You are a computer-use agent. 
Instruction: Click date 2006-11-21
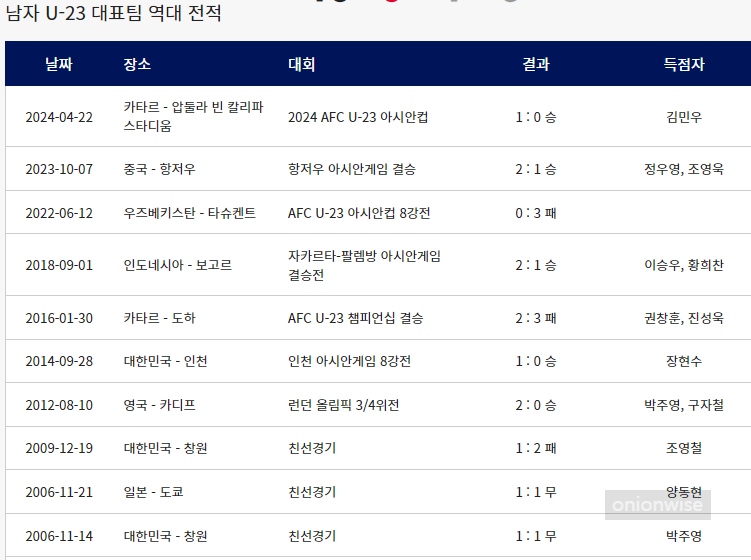(59, 492)
